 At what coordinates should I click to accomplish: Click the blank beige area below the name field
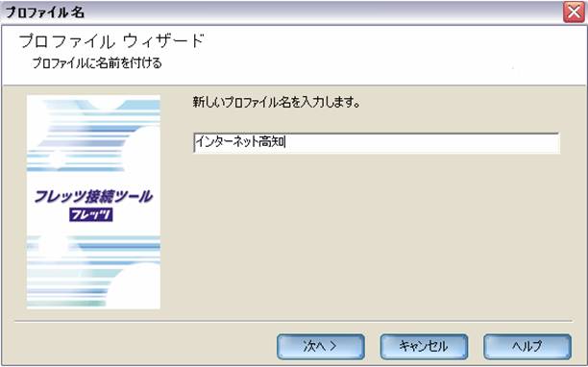point(375,236)
